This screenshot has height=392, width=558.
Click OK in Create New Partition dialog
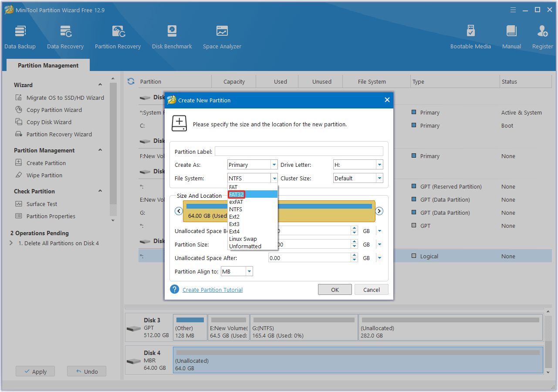(335, 290)
